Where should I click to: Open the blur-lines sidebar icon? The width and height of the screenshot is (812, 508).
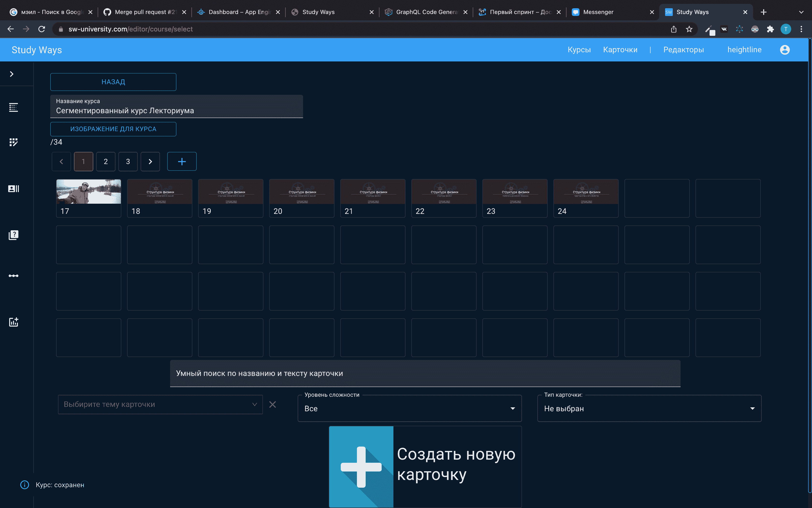click(x=14, y=107)
